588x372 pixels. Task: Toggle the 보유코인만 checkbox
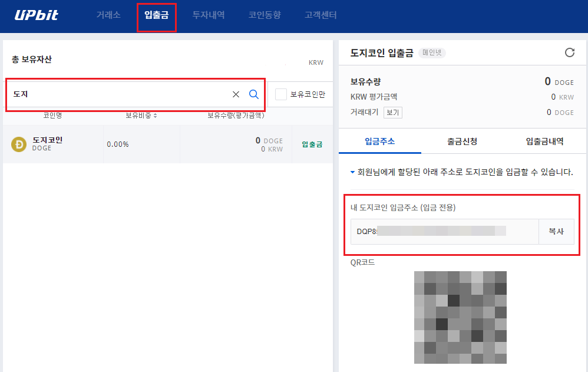[x=281, y=94]
